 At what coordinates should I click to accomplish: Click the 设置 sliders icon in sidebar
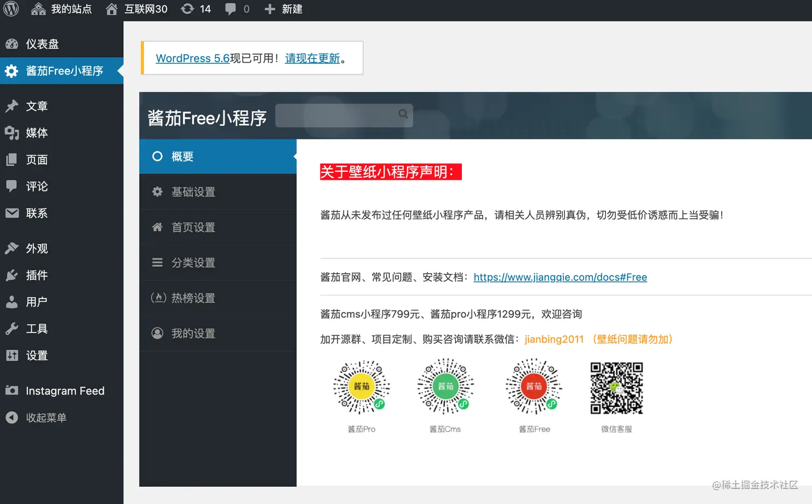(x=12, y=355)
